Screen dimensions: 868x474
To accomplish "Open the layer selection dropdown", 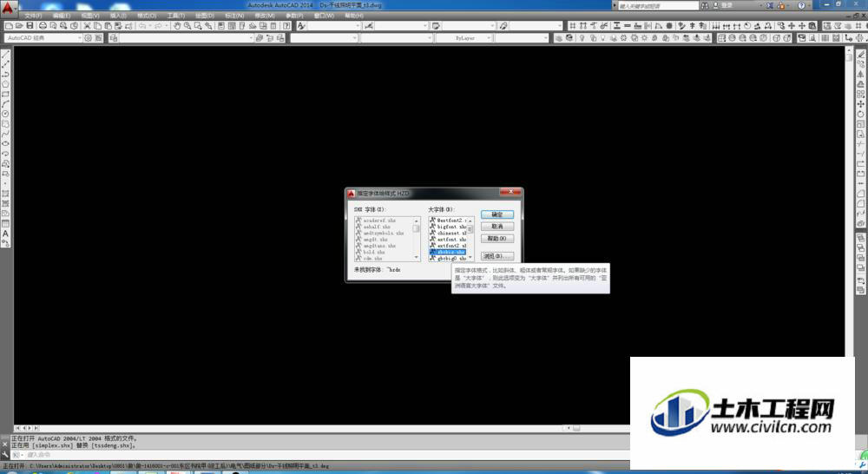I will click(x=187, y=37).
